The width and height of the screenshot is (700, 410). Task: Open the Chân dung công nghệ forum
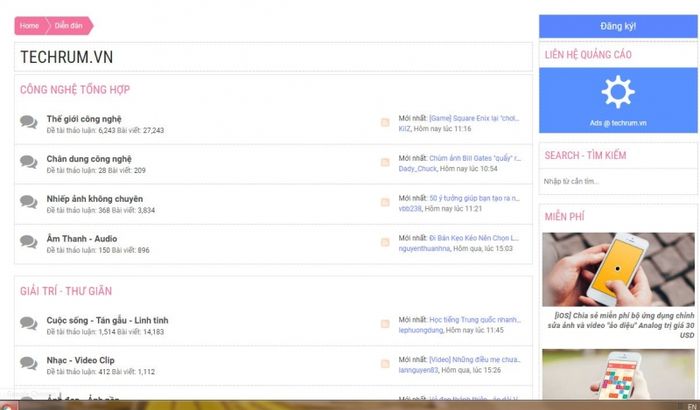pos(89,159)
